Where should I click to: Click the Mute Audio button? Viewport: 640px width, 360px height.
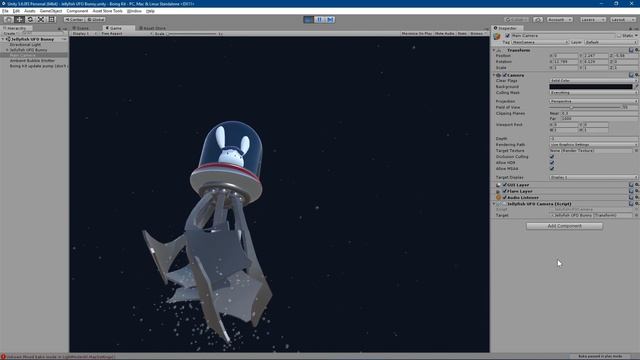coord(444,33)
